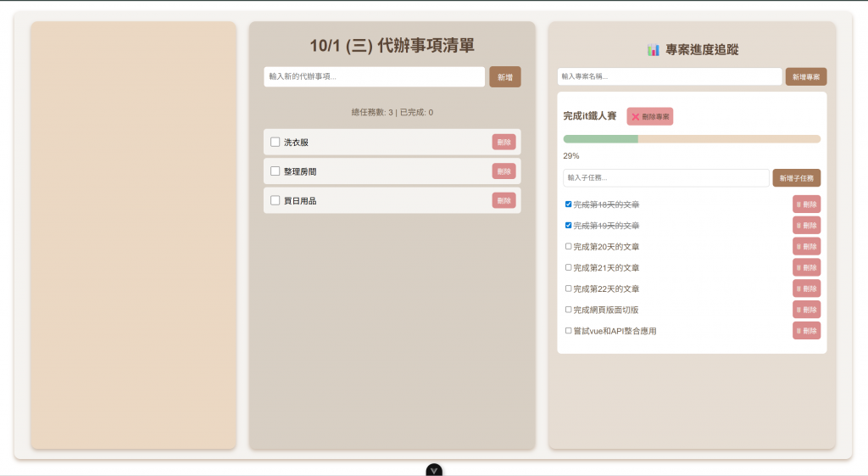Image resolution: width=868 pixels, height=476 pixels.
Task: Check the 完成網頁版面切版 subtask
Action: [568, 310]
